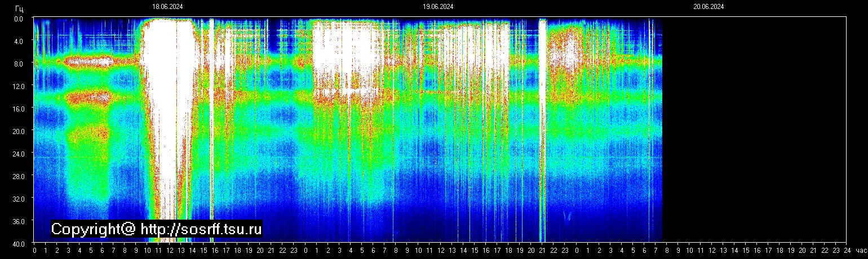Click the 18.06.2024 date label
This screenshot has width=868, height=259.
coord(167,7)
